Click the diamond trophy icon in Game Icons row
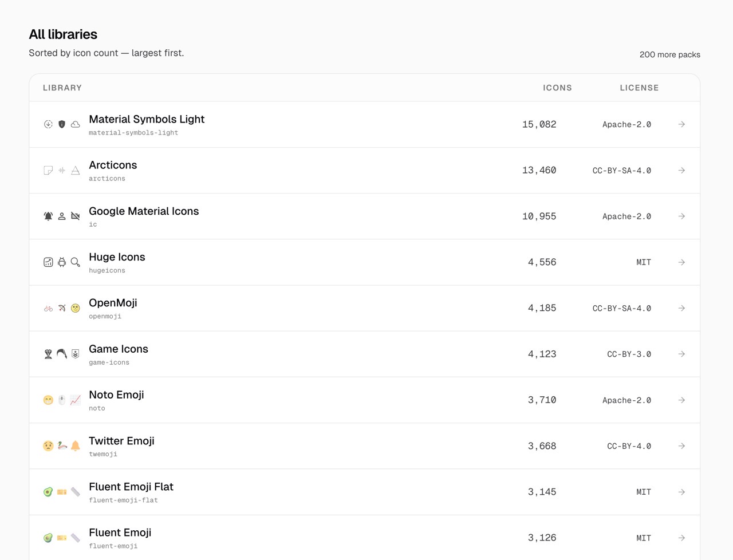The height and width of the screenshot is (560, 733). tap(48, 354)
